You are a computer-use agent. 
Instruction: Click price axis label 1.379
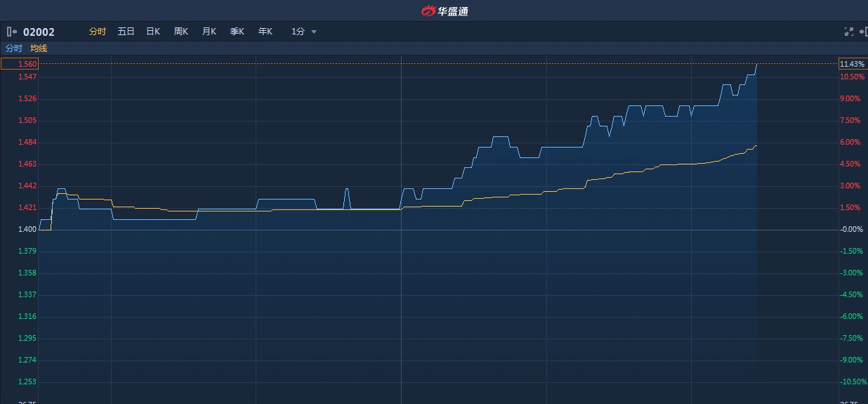pyautogui.click(x=27, y=251)
